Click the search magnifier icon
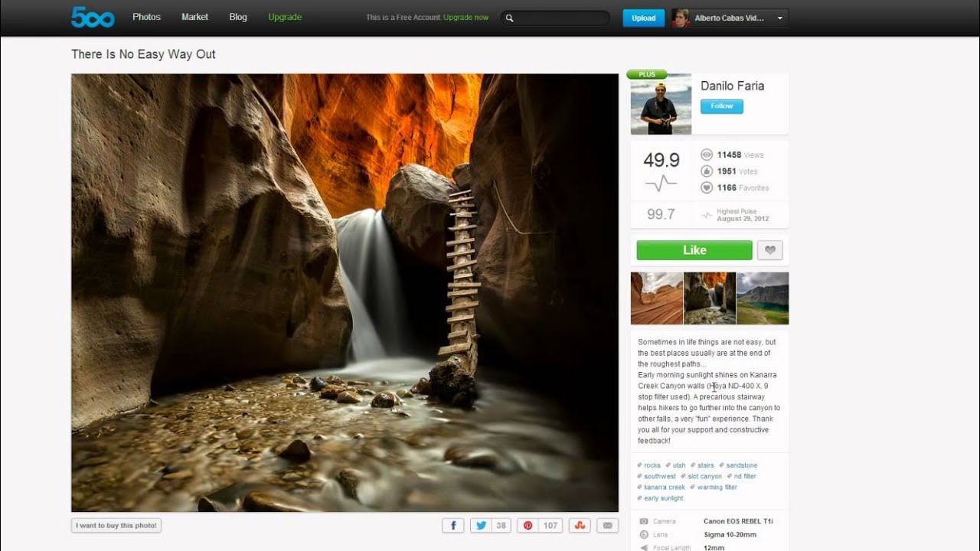 pyautogui.click(x=510, y=18)
